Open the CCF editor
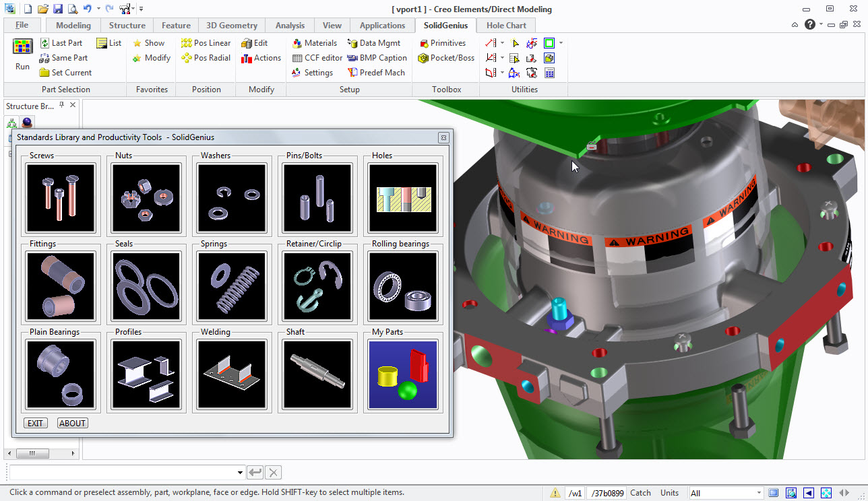 tap(317, 58)
